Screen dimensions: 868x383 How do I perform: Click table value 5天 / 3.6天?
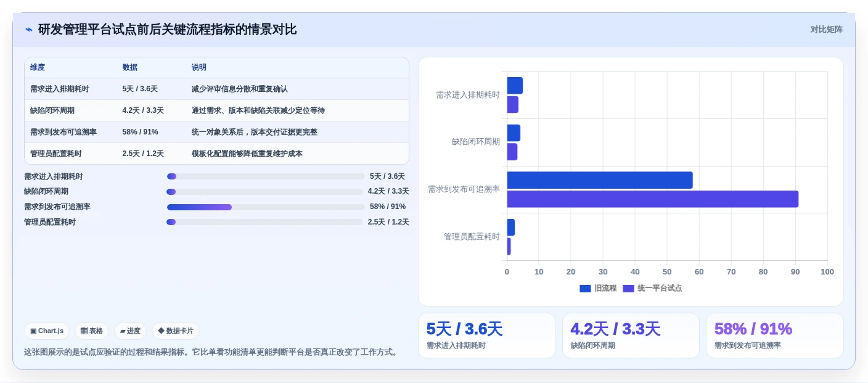140,89
